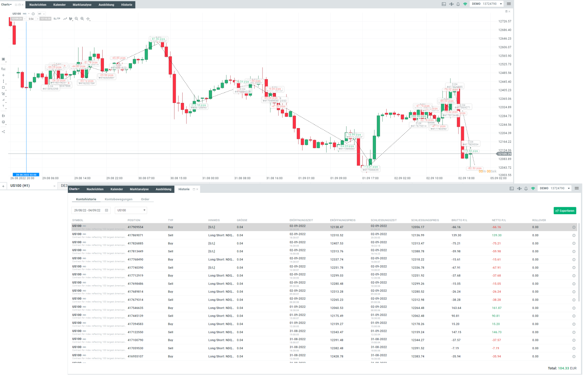This screenshot has height=379, width=588.
Task: Open Marktanalyse tab in the lower window
Action: [139, 189]
